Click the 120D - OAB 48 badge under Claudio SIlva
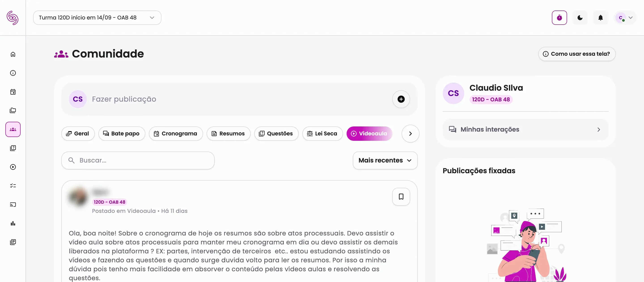The height and width of the screenshot is (282, 644). (x=491, y=99)
